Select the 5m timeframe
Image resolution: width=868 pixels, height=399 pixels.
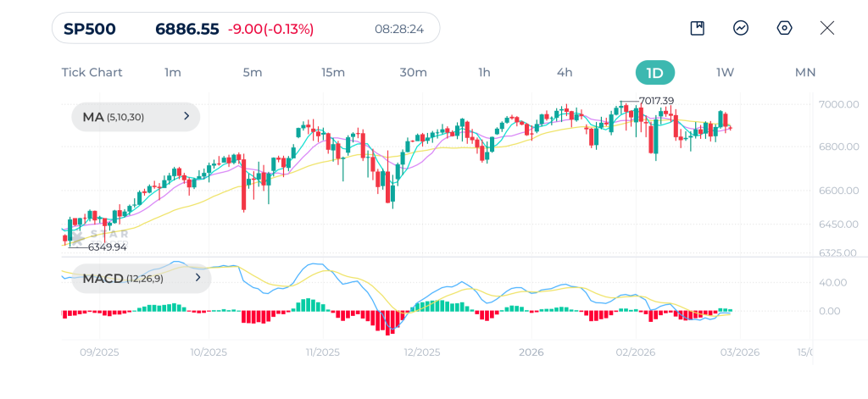tap(253, 72)
